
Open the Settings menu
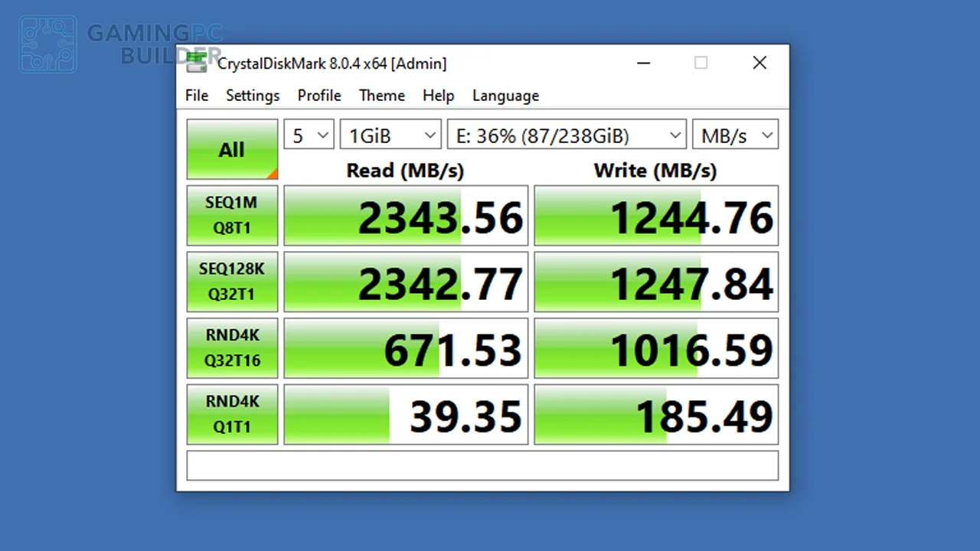click(x=253, y=96)
